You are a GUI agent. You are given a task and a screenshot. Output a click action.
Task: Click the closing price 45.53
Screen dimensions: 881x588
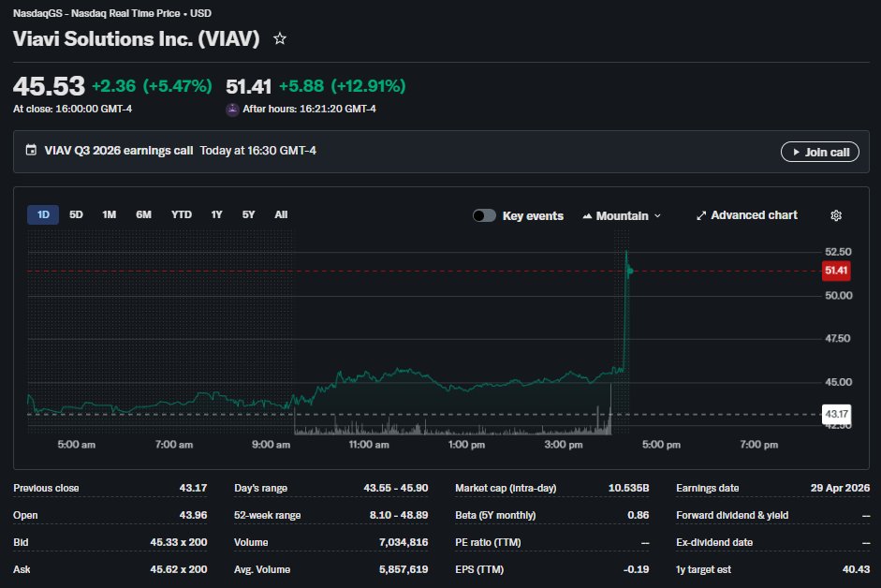(49, 86)
